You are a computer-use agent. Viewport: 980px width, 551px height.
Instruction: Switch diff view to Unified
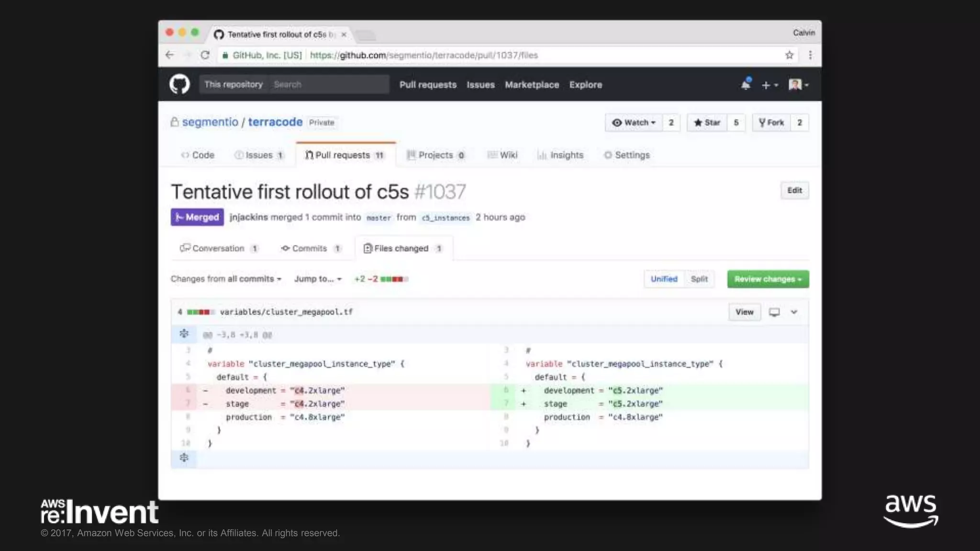(x=664, y=279)
